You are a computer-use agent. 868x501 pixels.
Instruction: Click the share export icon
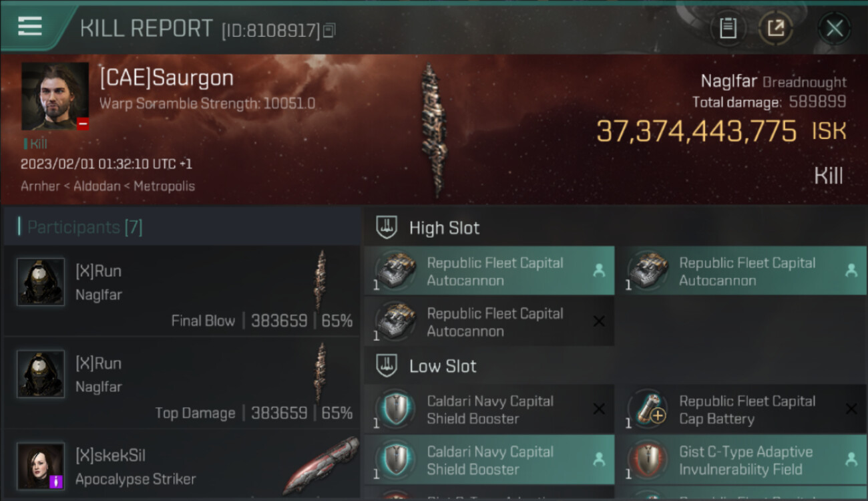[775, 28]
